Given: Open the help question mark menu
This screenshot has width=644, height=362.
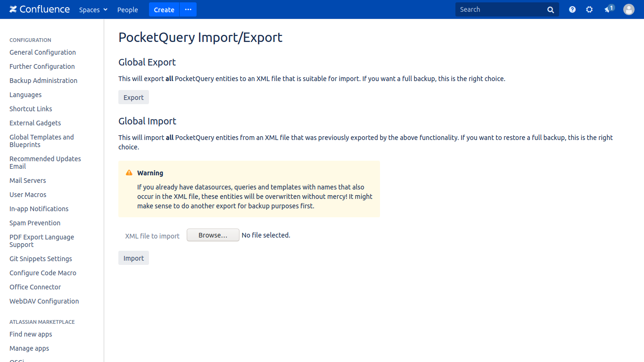Looking at the screenshot, I should click(572, 9).
